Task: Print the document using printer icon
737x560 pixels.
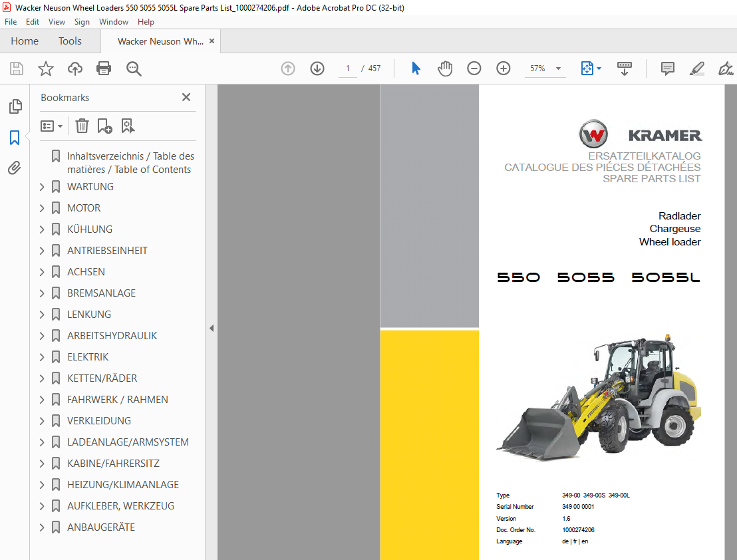Action: (x=104, y=69)
